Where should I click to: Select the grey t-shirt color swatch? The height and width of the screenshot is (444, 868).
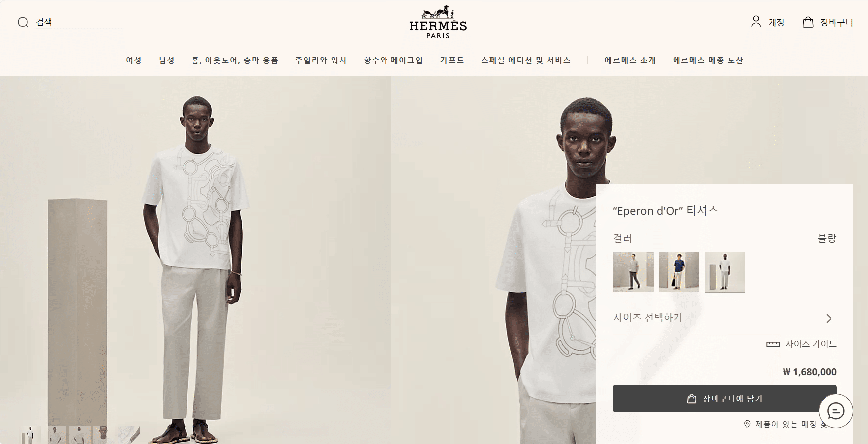pos(633,271)
